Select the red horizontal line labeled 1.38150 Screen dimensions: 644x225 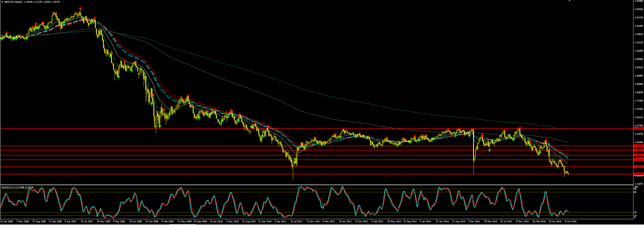click(x=317, y=150)
